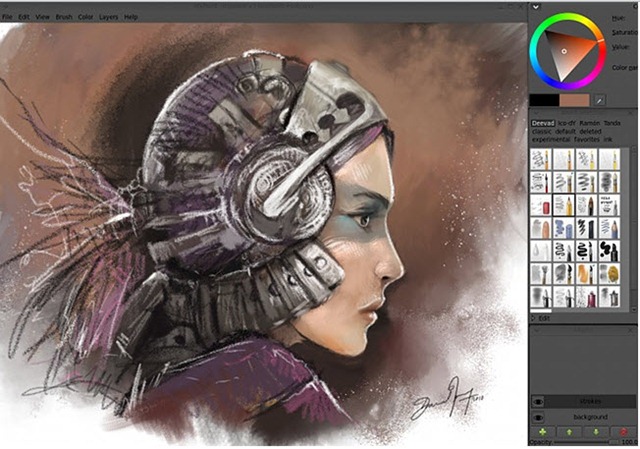Select the outlined yellow pencil brush
The height and width of the screenshot is (449, 640).
(564, 205)
